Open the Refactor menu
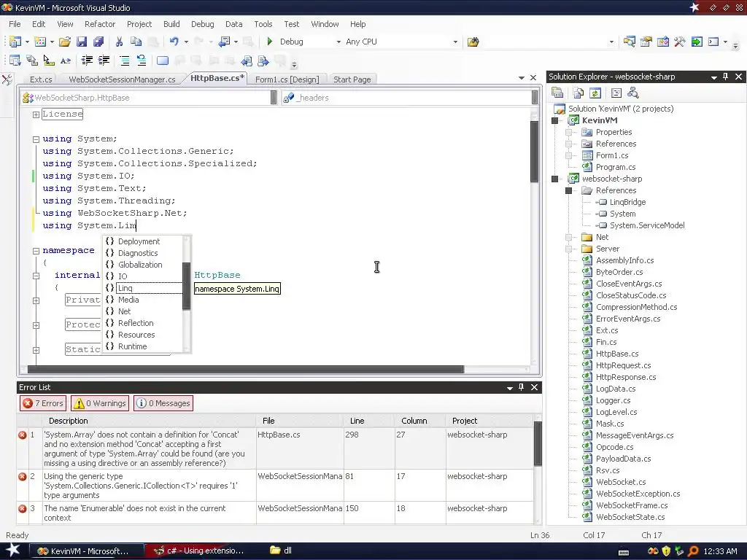The height and width of the screenshot is (560, 747). (x=99, y=24)
